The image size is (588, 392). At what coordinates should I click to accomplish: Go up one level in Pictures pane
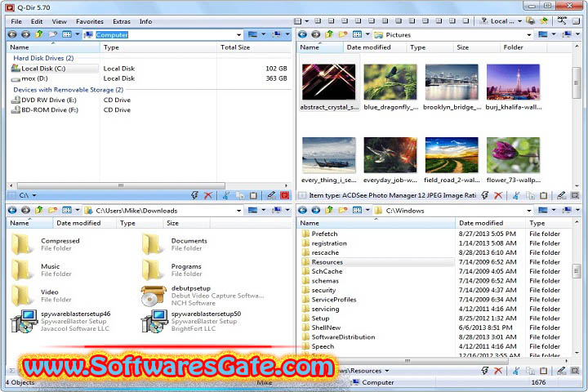(x=329, y=34)
